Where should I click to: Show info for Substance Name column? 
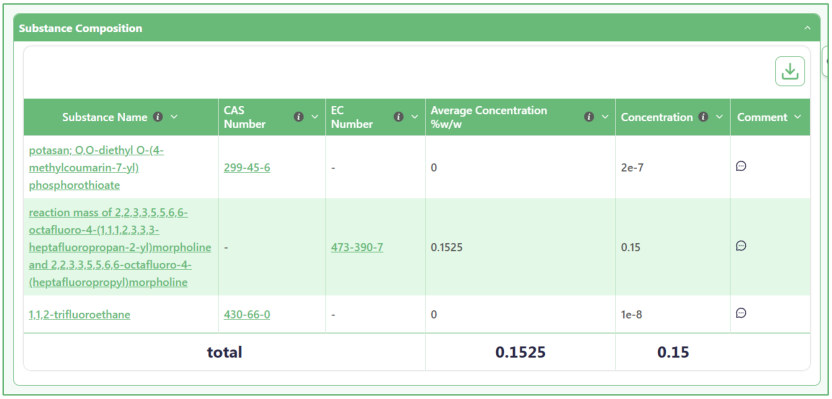pos(158,117)
